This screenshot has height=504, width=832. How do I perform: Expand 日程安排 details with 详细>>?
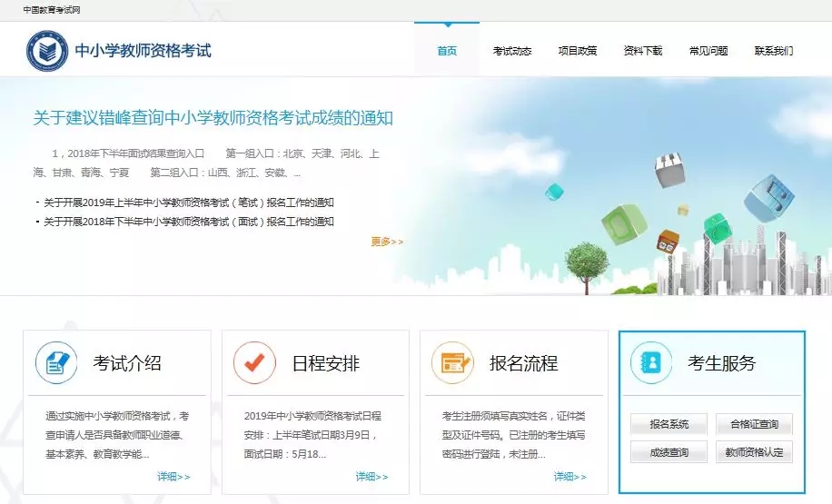point(371,477)
